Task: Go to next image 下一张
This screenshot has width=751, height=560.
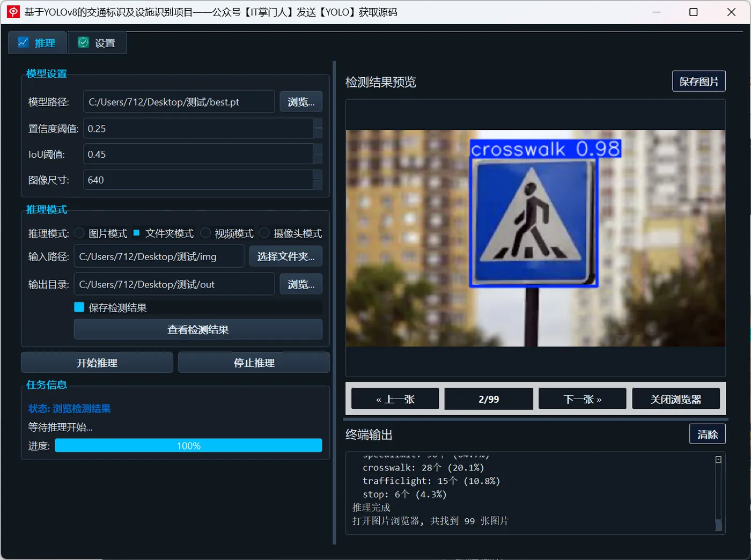Action: (x=583, y=399)
